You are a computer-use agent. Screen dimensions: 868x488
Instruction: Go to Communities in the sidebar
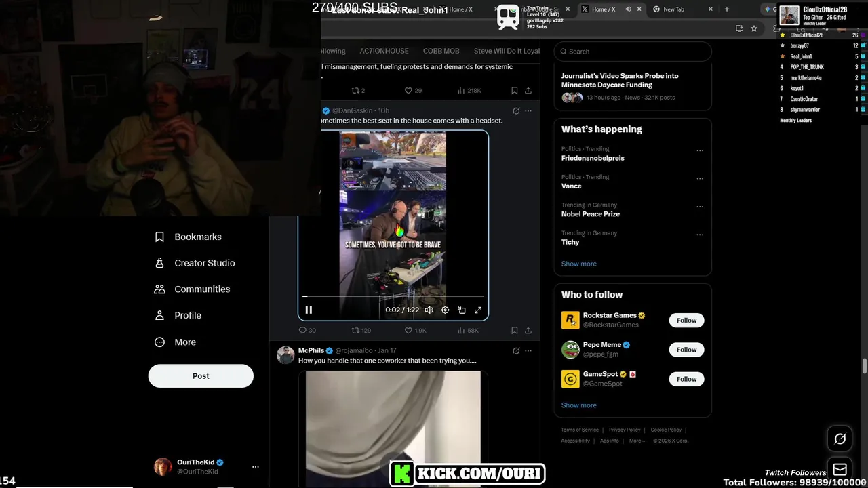[x=192, y=289]
